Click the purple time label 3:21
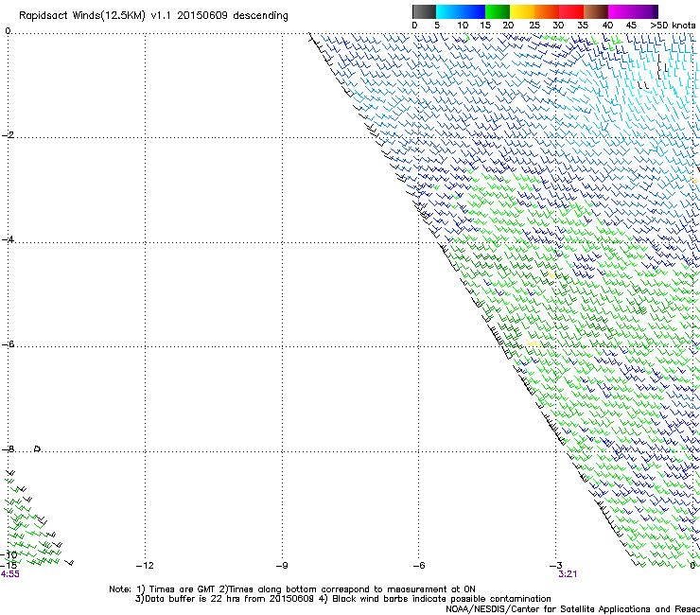The width and height of the screenshot is (700, 615). [x=568, y=574]
